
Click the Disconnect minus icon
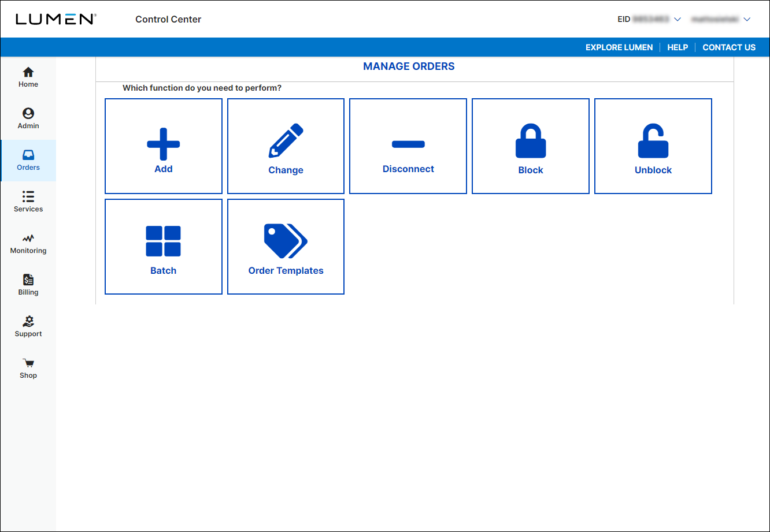[x=408, y=144]
